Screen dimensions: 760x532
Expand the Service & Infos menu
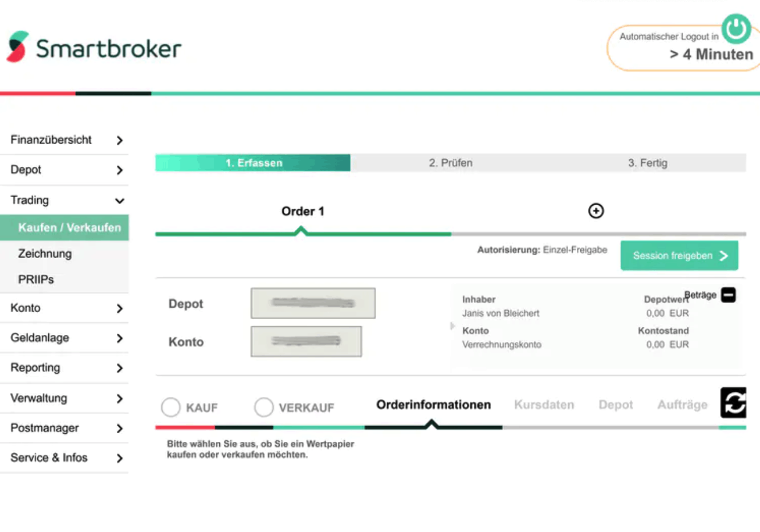[64, 458]
